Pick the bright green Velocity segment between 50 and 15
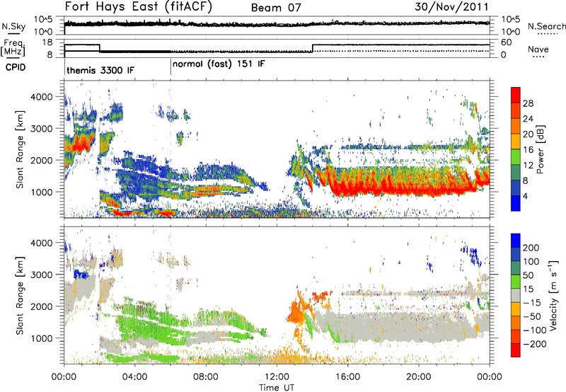Image resolution: width=566 pixels, height=392 pixels. pyautogui.click(x=516, y=282)
